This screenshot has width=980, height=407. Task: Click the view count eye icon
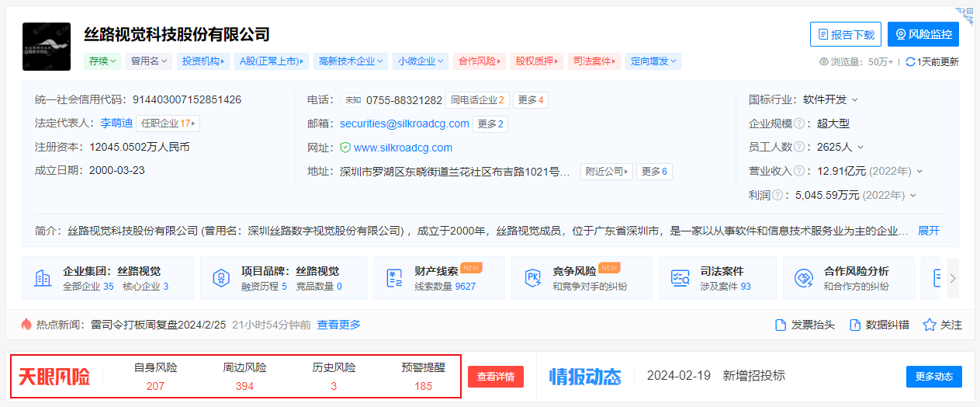click(x=824, y=62)
